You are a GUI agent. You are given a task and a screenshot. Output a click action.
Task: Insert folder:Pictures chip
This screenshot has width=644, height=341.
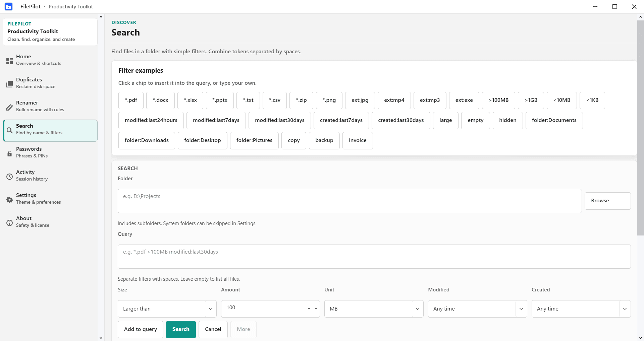pyautogui.click(x=254, y=140)
